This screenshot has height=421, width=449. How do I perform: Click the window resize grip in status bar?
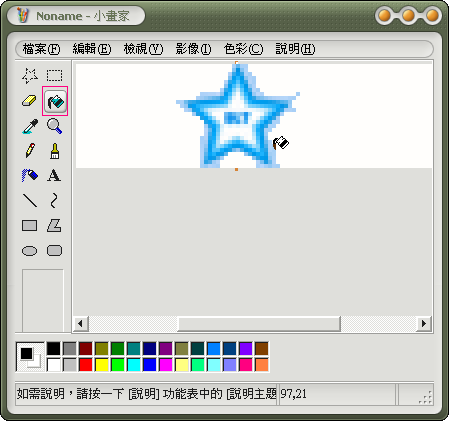(426, 397)
